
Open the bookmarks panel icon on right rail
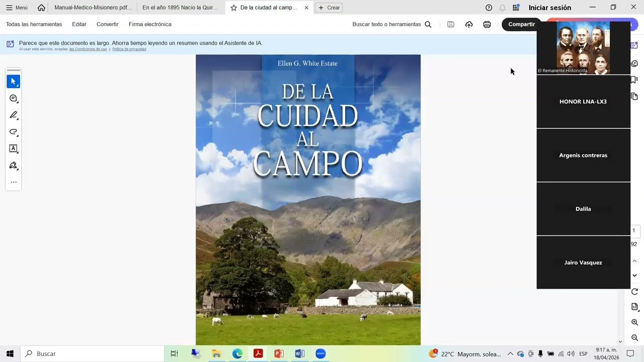tap(634, 80)
